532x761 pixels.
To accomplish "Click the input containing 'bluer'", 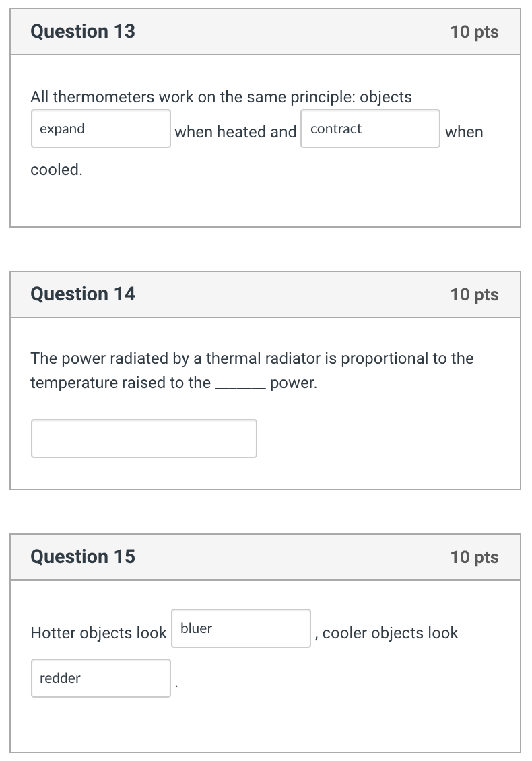I will [x=240, y=628].
